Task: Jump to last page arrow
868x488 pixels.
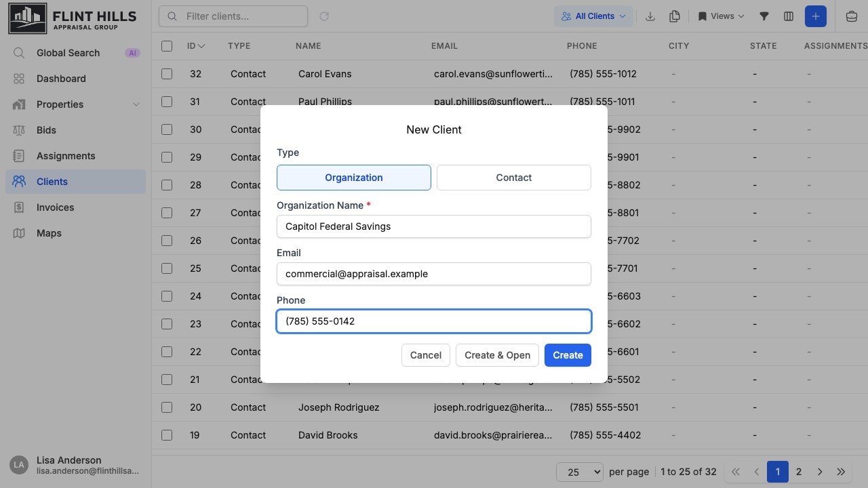Action: coord(841,472)
